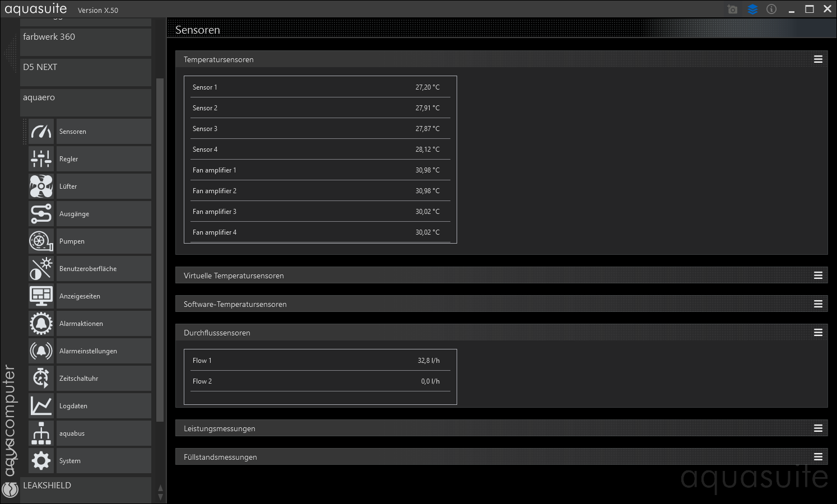Expand the Software-Temperatursensoren section header
Screen dimensions: 837x504
(501, 304)
